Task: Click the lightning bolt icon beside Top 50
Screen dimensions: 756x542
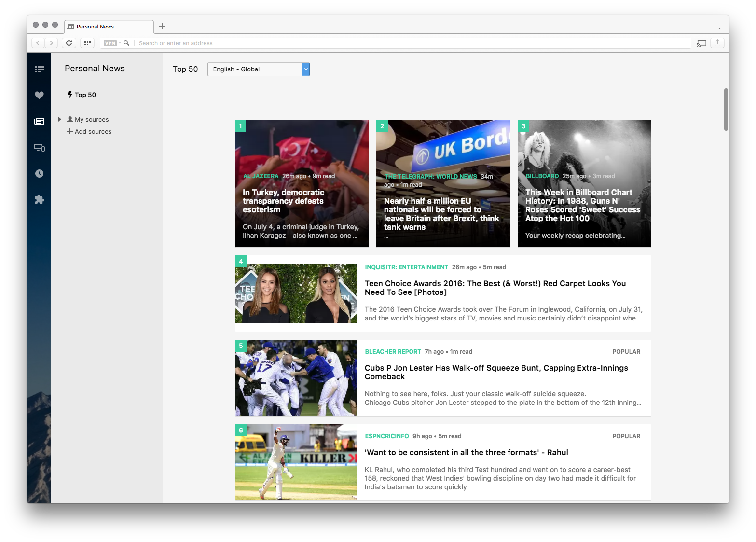Action: pyautogui.click(x=70, y=95)
